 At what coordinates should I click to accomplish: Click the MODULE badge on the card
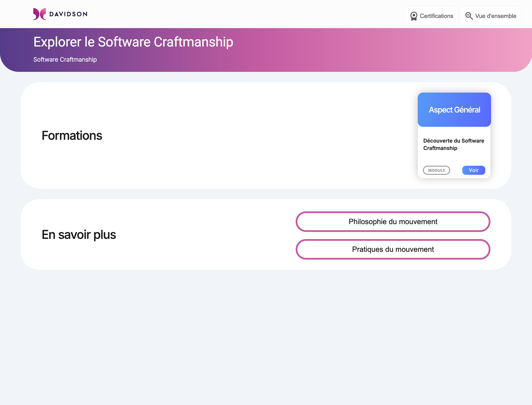point(436,170)
